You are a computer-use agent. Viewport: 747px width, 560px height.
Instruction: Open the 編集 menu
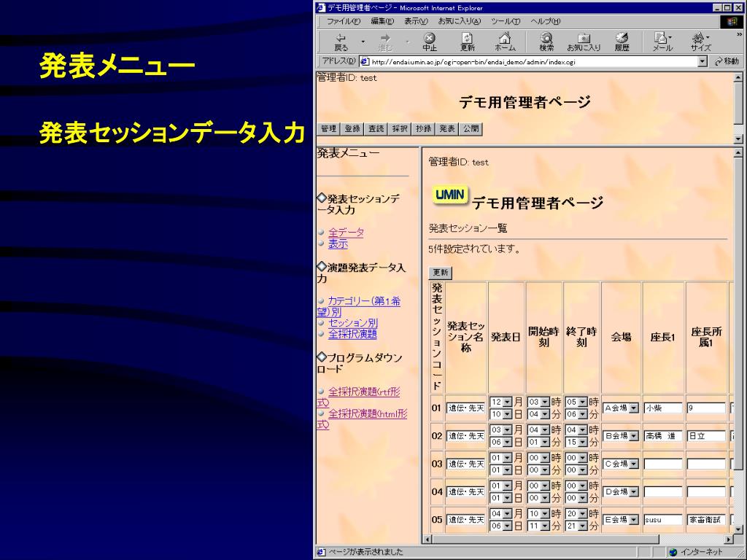coord(382,21)
